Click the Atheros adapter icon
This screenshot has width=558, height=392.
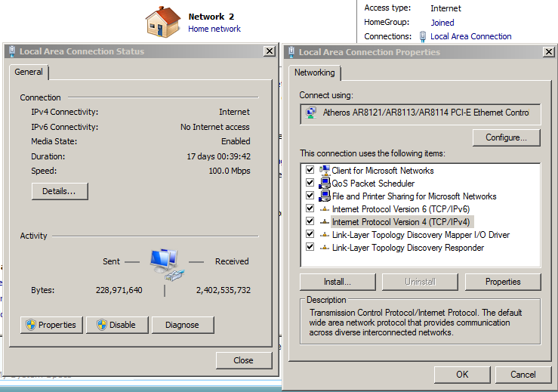311,113
